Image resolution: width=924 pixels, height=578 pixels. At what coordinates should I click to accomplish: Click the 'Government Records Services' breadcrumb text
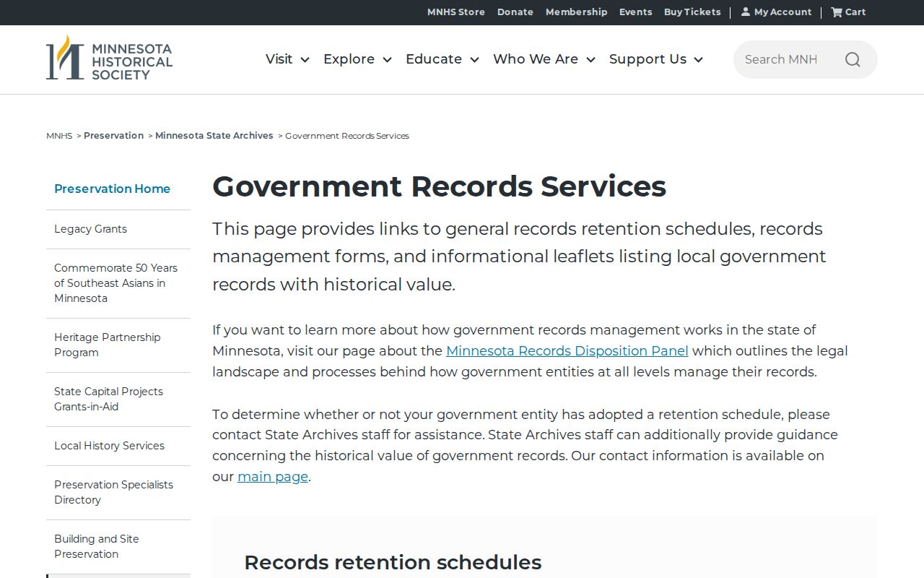click(x=347, y=136)
